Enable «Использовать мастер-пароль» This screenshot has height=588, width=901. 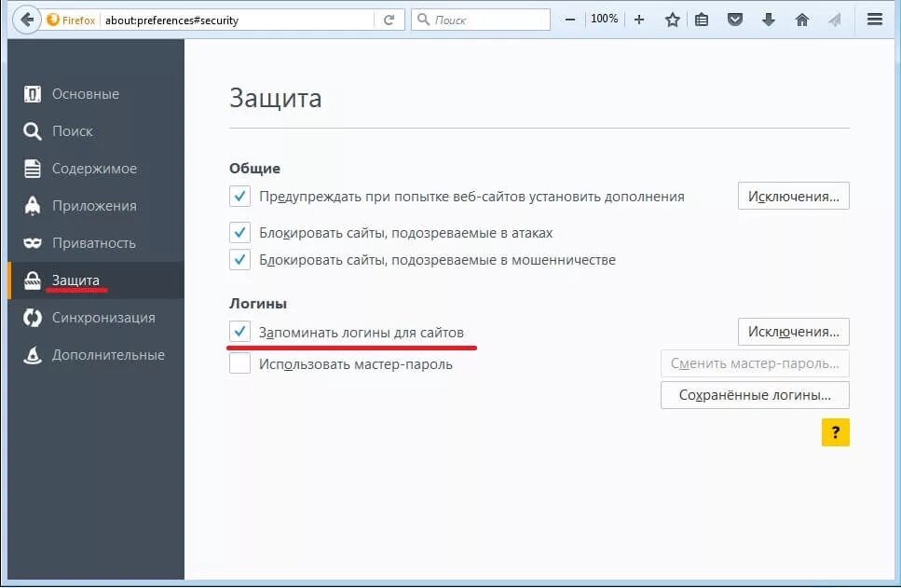pyautogui.click(x=239, y=363)
